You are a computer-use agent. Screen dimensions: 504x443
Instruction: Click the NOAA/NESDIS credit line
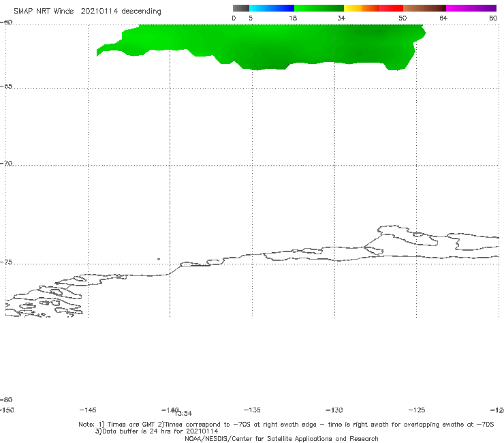tap(281, 438)
